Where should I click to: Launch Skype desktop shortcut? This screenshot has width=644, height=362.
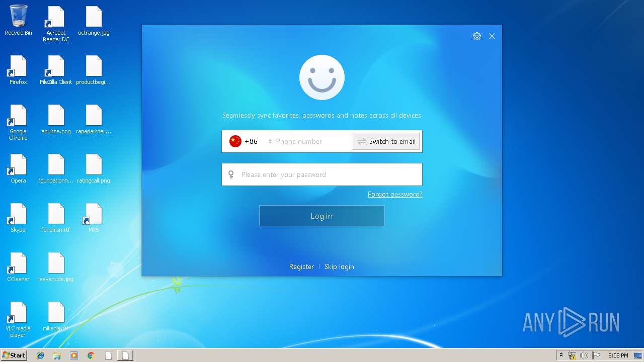pos(18,217)
